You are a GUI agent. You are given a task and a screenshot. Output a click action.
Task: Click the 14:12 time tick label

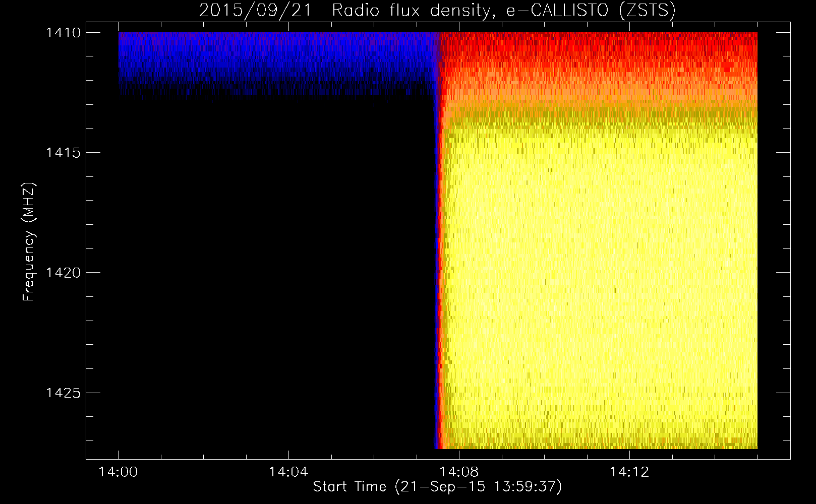pyautogui.click(x=629, y=472)
